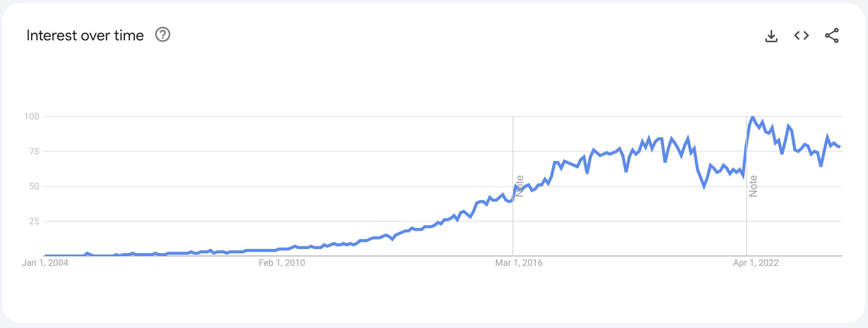The height and width of the screenshot is (328, 868).
Task: Click the share network icon at top right
Action: click(832, 35)
